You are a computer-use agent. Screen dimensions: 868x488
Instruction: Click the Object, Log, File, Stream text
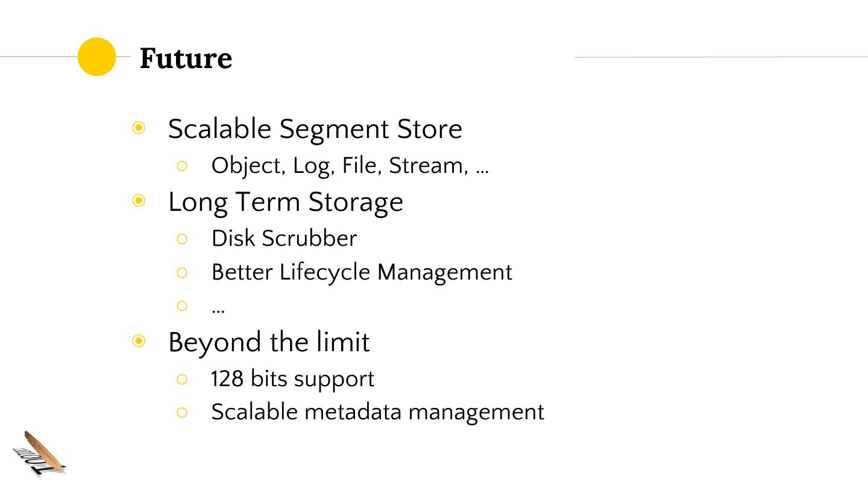(x=350, y=166)
